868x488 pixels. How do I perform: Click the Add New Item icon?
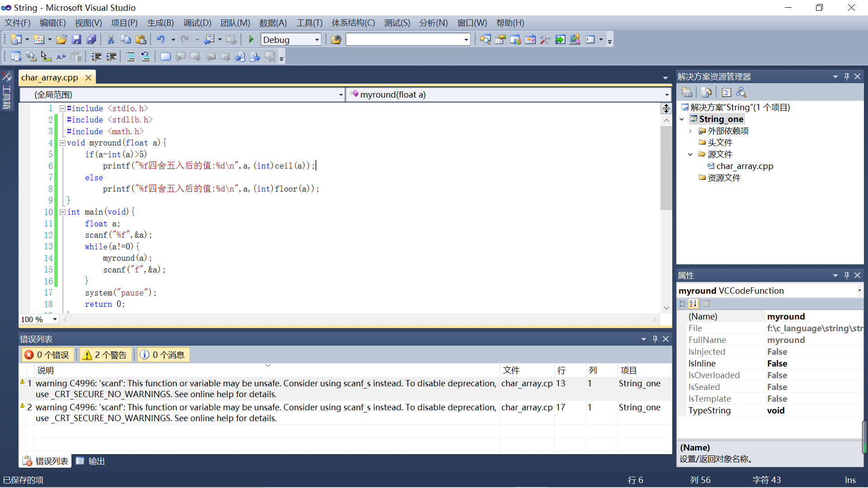click(x=39, y=40)
